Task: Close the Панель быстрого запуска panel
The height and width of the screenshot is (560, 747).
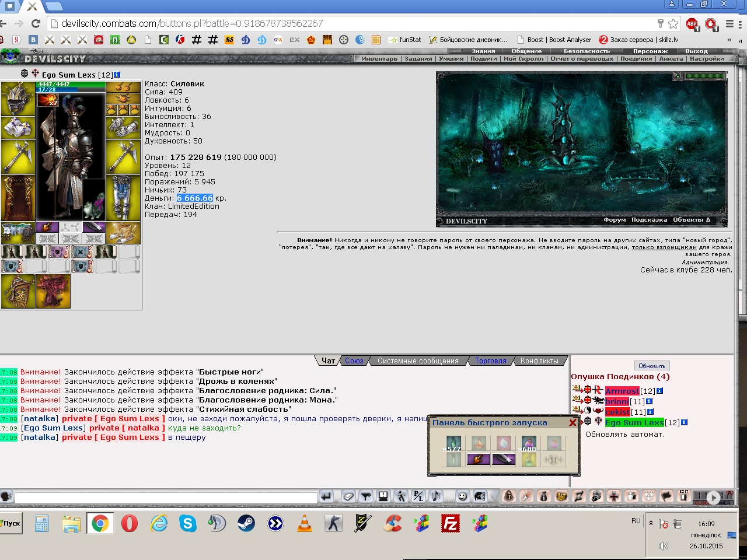Action: [573, 422]
